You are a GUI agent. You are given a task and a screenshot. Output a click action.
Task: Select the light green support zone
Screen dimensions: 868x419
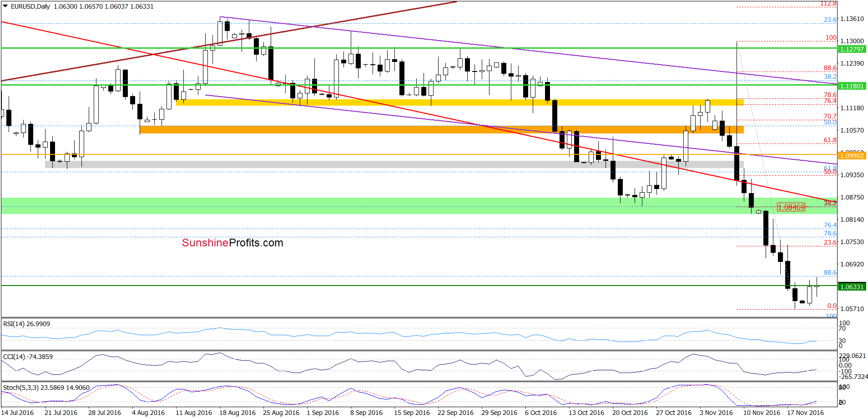(x=419, y=206)
